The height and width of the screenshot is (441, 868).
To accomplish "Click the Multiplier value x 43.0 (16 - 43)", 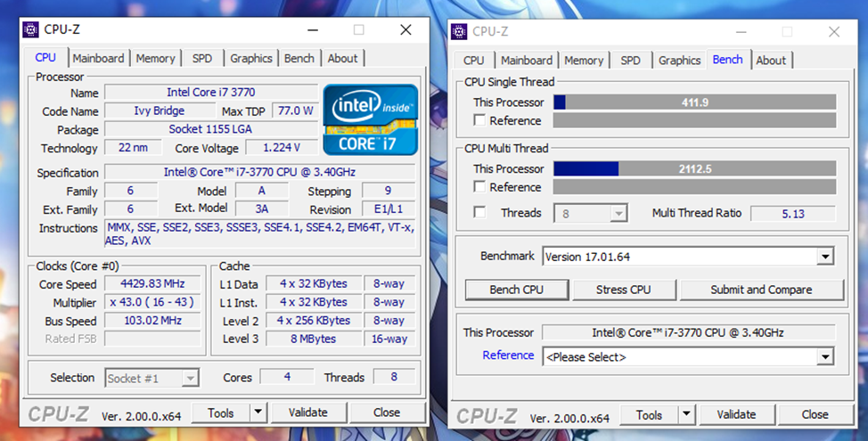I will [x=152, y=302].
